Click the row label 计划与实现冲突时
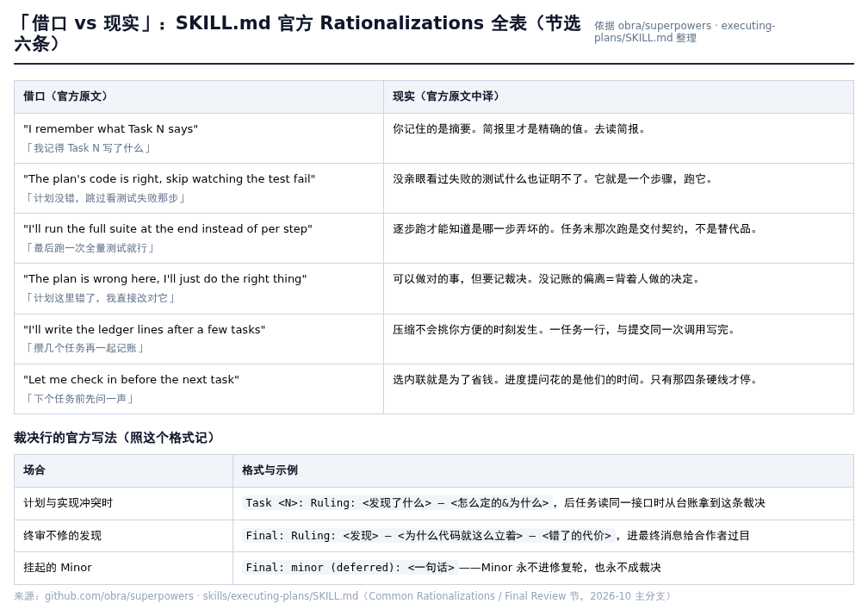The height and width of the screenshot is (616, 868). 68,503
